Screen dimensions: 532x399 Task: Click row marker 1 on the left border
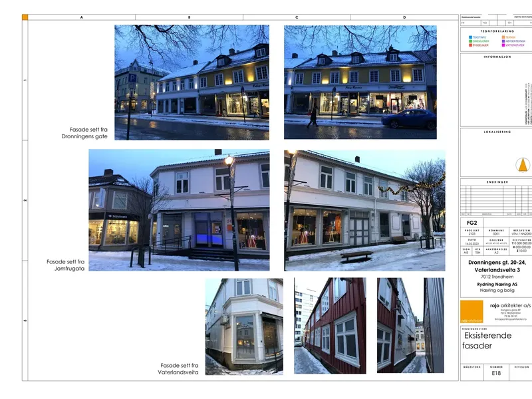[25, 80]
